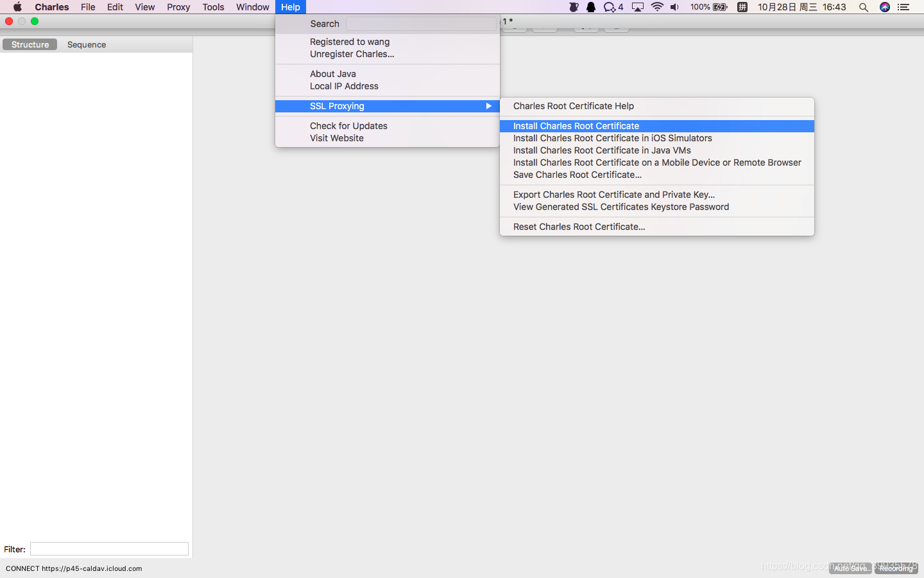Select Install Charles Root Certificate

pyautogui.click(x=657, y=126)
